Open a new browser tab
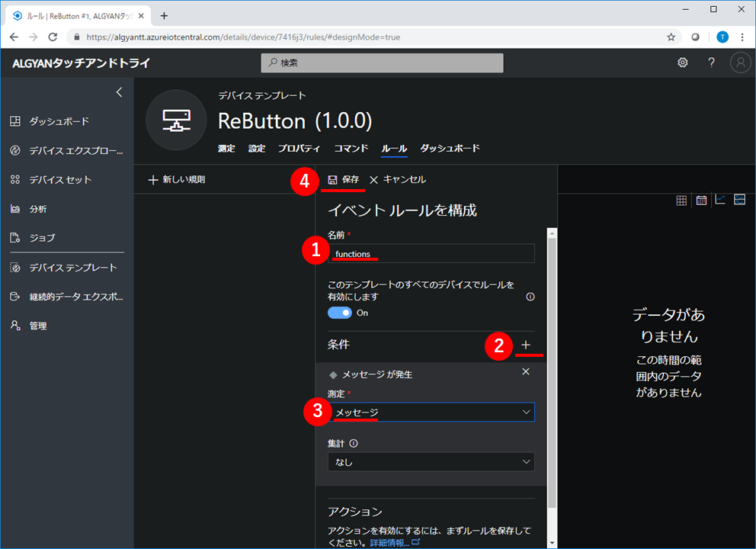Screen dimensions: 756x549 tap(164, 16)
